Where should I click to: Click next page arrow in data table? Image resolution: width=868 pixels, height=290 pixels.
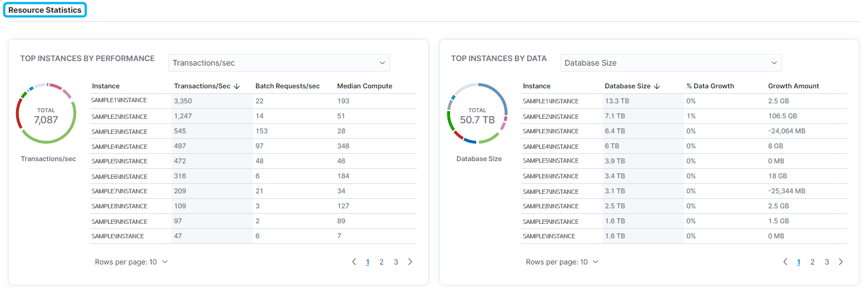(x=841, y=262)
